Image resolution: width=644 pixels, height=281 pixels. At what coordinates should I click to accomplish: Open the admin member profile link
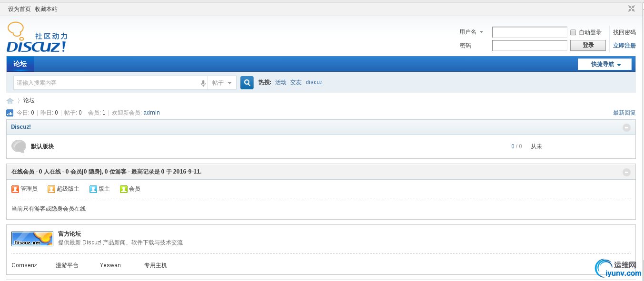tap(152, 113)
